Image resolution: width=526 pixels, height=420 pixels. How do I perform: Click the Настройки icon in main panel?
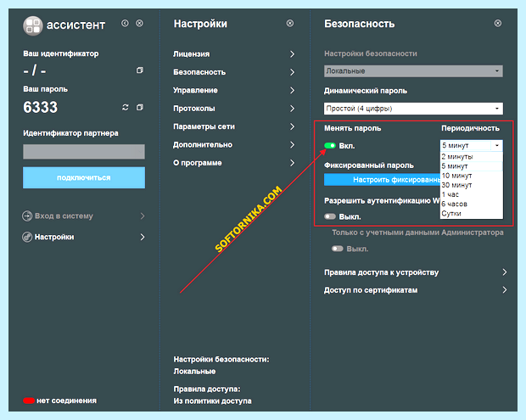(x=27, y=237)
